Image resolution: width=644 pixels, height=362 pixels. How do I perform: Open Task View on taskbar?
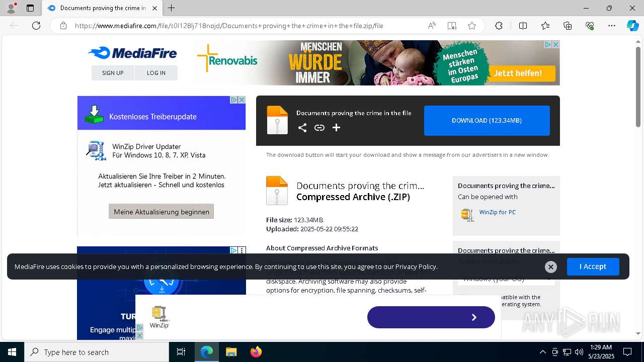coord(181,352)
